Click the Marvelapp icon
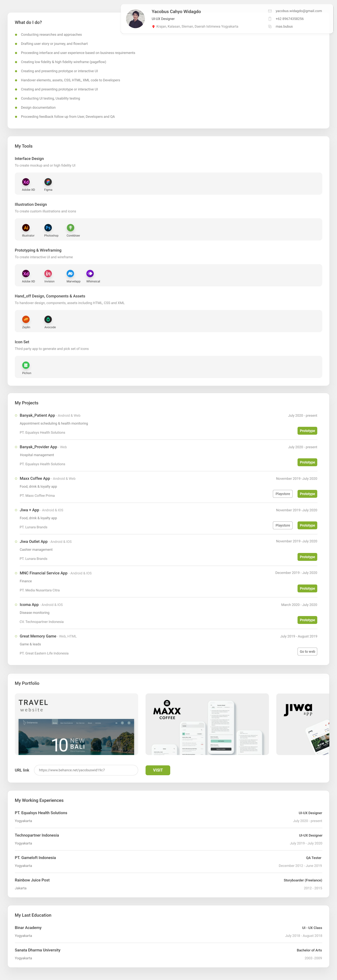 pyautogui.click(x=71, y=274)
